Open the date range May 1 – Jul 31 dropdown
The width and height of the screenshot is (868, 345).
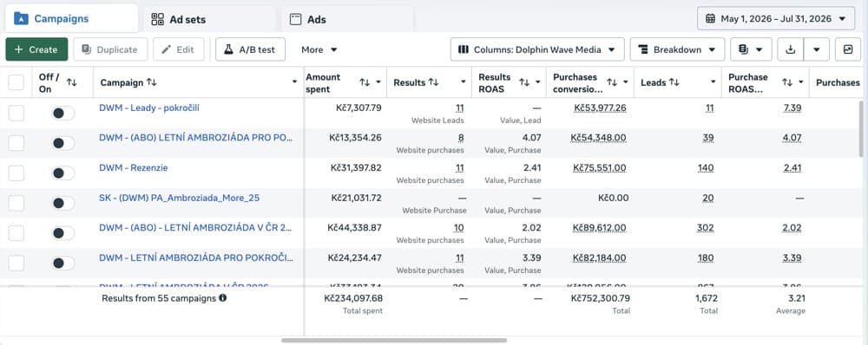coord(776,19)
